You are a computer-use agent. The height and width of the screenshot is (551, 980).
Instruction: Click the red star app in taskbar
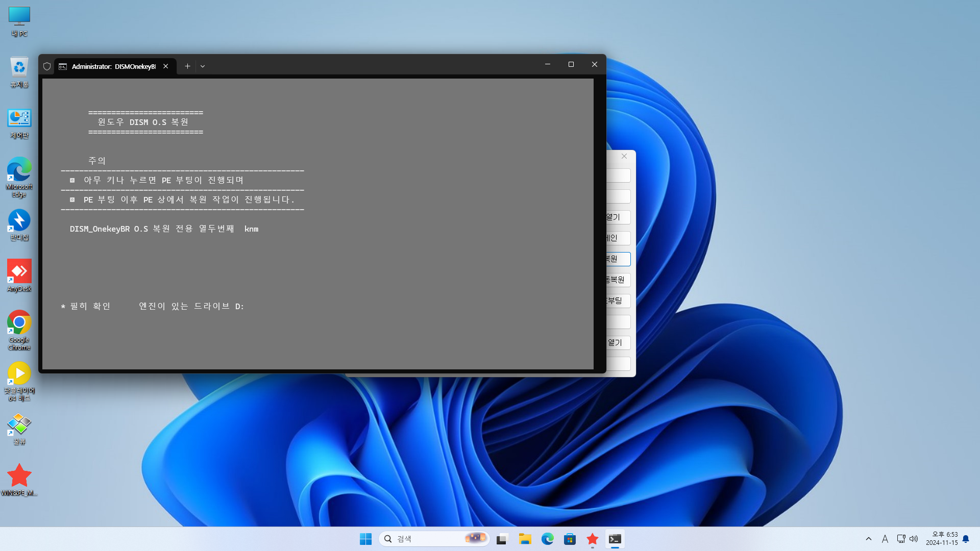593,539
